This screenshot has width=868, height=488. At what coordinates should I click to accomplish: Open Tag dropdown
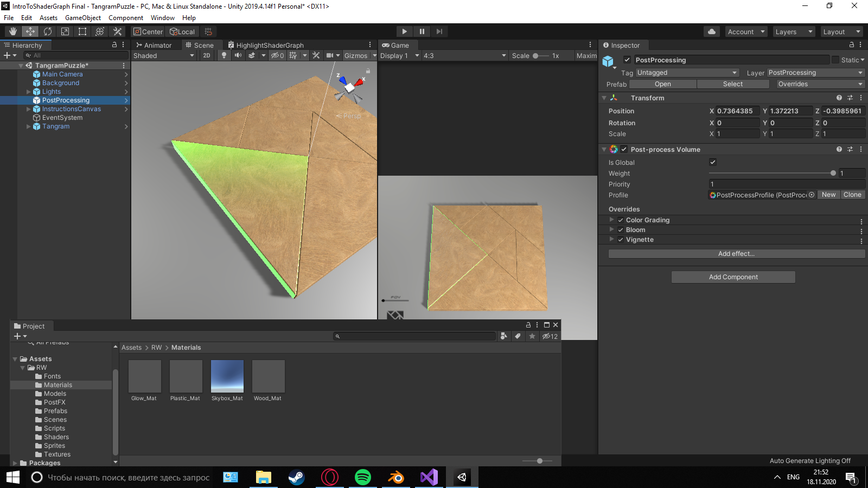[687, 73]
